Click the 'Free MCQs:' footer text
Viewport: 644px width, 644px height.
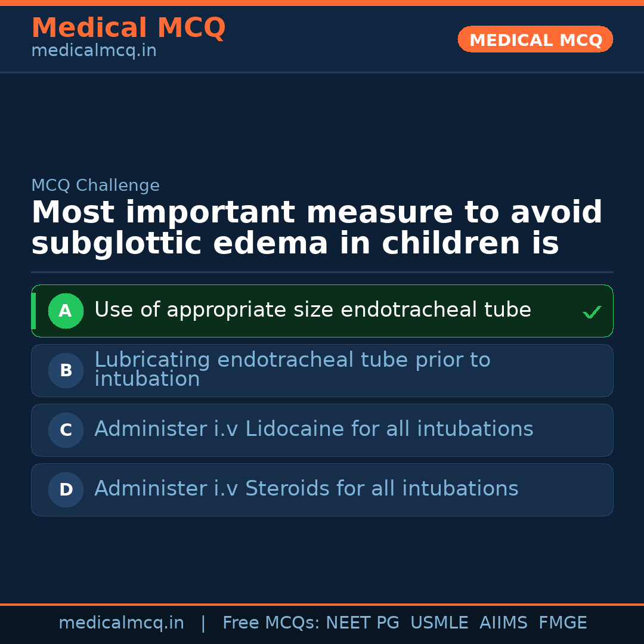(x=271, y=623)
